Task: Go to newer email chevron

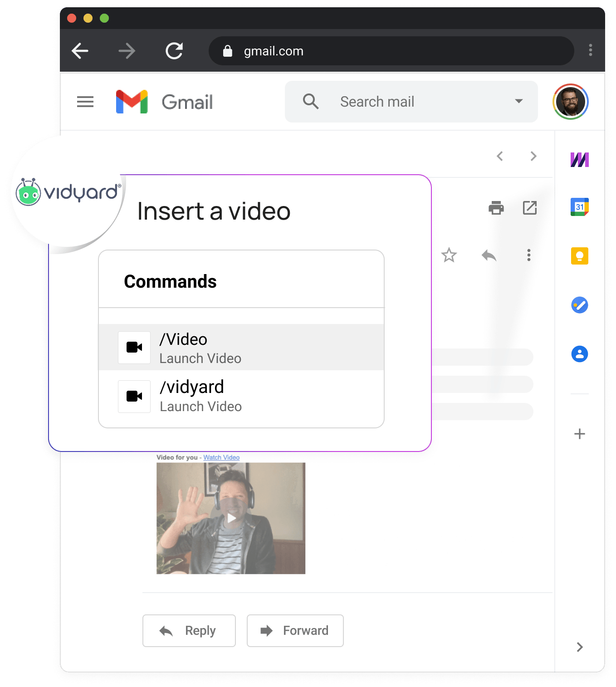Action: pos(500,156)
